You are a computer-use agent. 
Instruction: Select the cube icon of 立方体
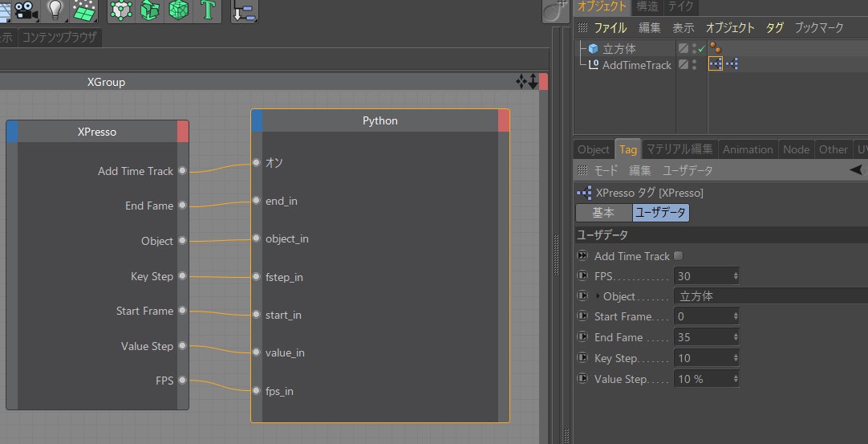[x=594, y=49]
